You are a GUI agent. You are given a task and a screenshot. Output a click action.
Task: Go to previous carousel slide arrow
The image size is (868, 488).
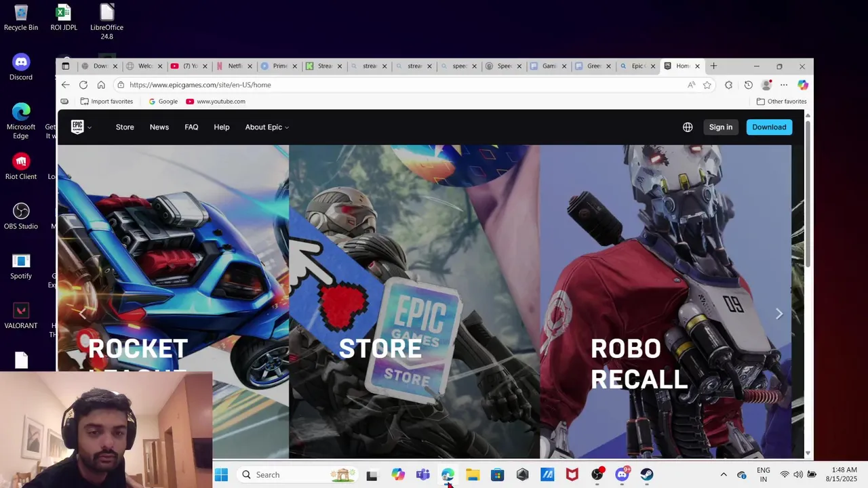83,313
